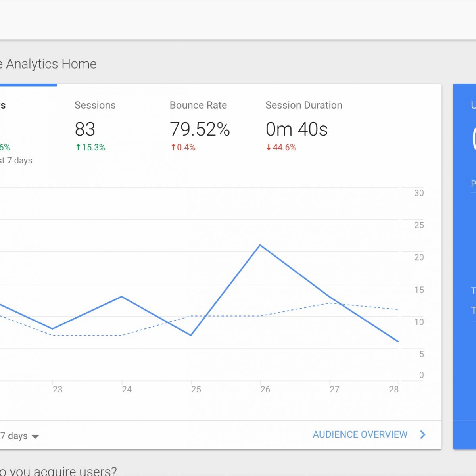Click the red down arrow beside 44.6%
476x476 pixels.
pyautogui.click(x=269, y=148)
